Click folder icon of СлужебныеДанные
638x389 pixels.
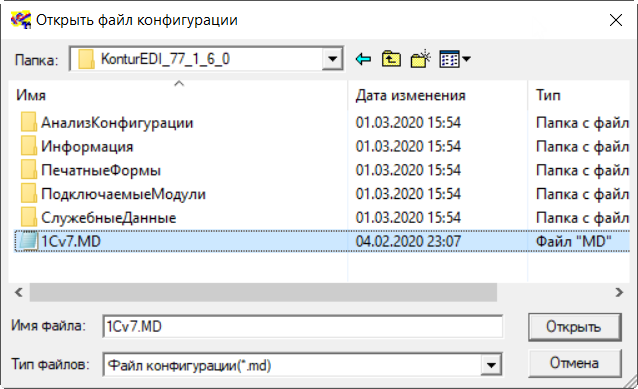click(x=28, y=217)
